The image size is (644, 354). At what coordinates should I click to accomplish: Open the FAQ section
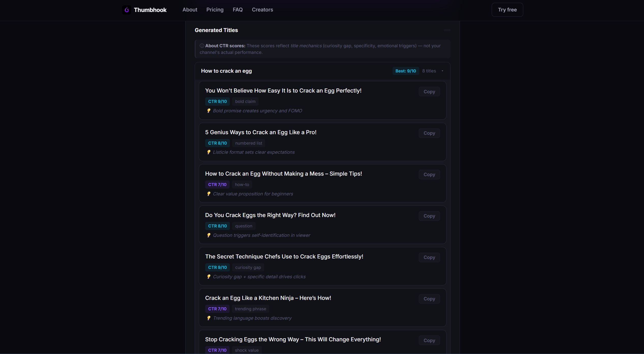point(237,10)
